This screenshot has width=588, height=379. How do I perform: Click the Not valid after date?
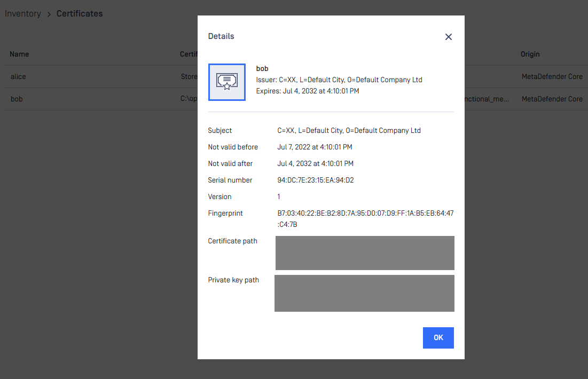click(x=315, y=164)
